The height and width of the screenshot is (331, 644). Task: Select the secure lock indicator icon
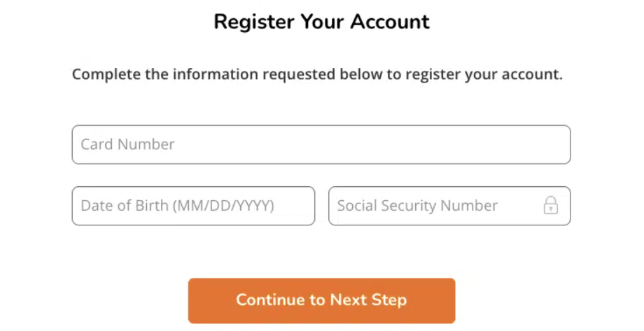pos(551,206)
